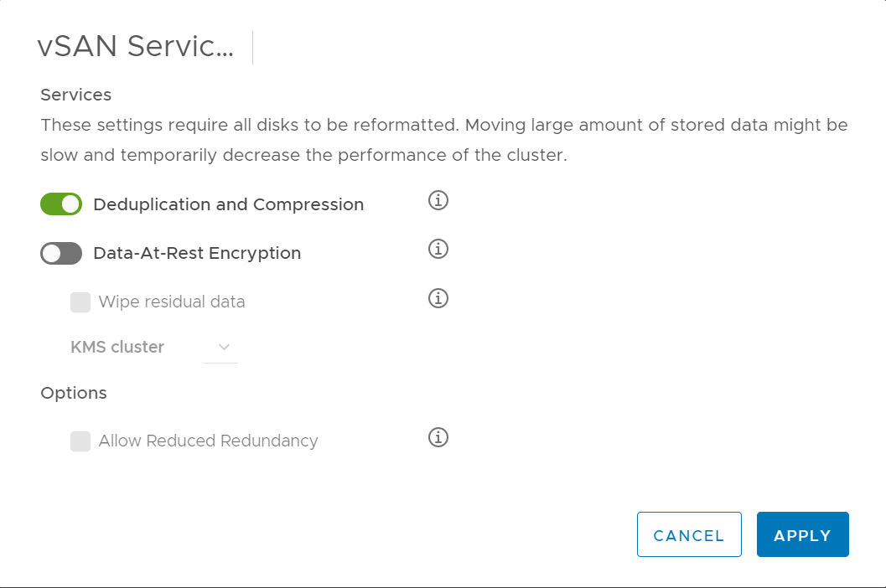Click the truncated vSAN Services dialog title

[x=135, y=46]
